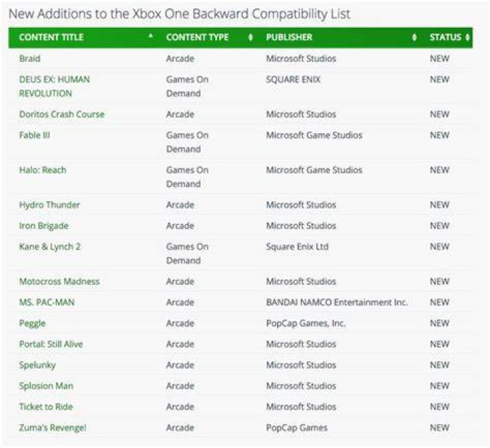Screen dimensions: 490x448
Task: Sort by Content Title column arrow
Action: pyautogui.click(x=150, y=35)
